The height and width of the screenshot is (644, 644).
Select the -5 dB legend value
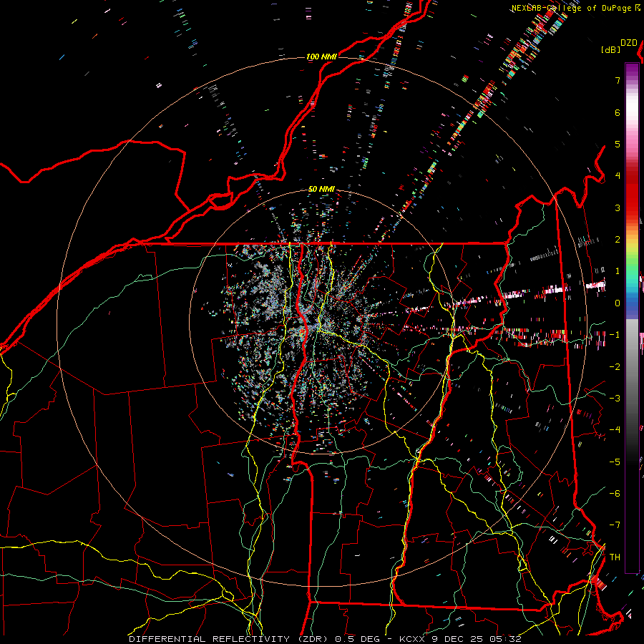(x=615, y=462)
